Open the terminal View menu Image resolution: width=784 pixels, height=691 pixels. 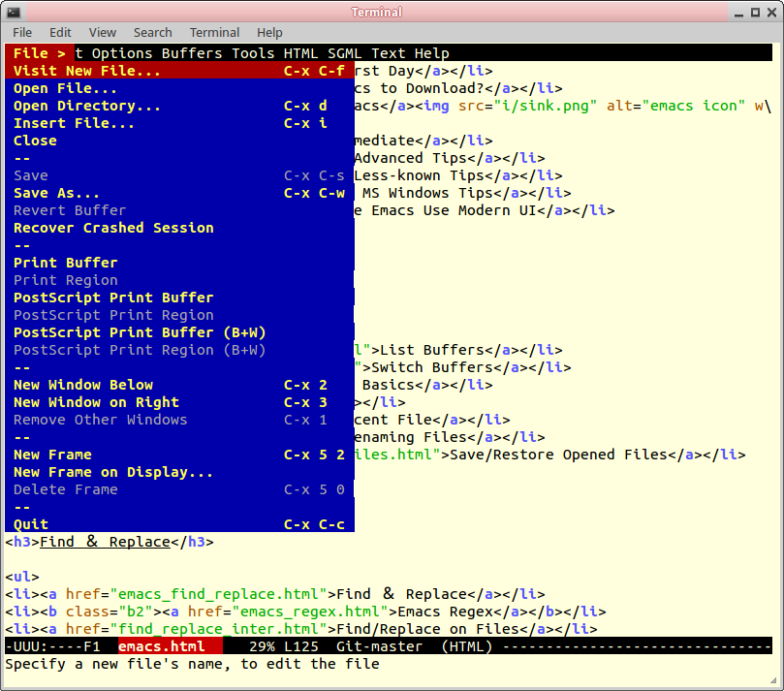pyautogui.click(x=103, y=33)
